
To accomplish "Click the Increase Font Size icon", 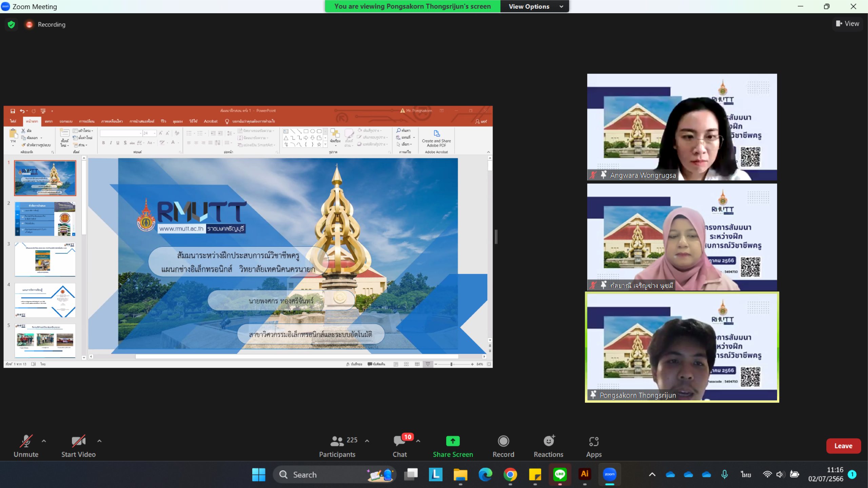I will (160, 133).
